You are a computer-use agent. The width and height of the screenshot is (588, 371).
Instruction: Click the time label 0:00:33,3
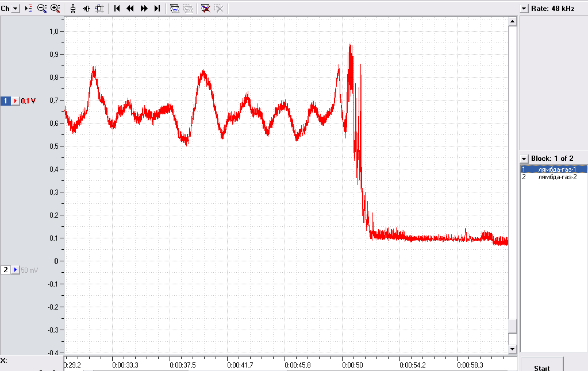pyautogui.click(x=125, y=365)
